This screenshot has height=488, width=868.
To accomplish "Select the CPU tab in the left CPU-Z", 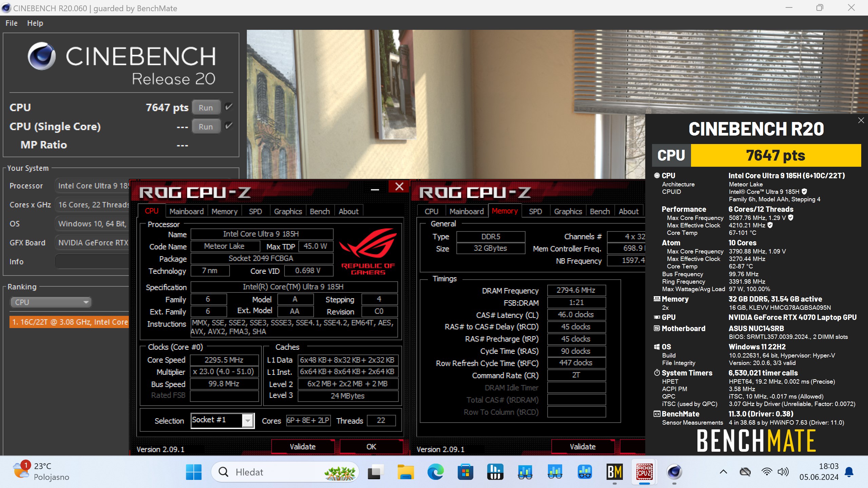I will pyautogui.click(x=152, y=210).
